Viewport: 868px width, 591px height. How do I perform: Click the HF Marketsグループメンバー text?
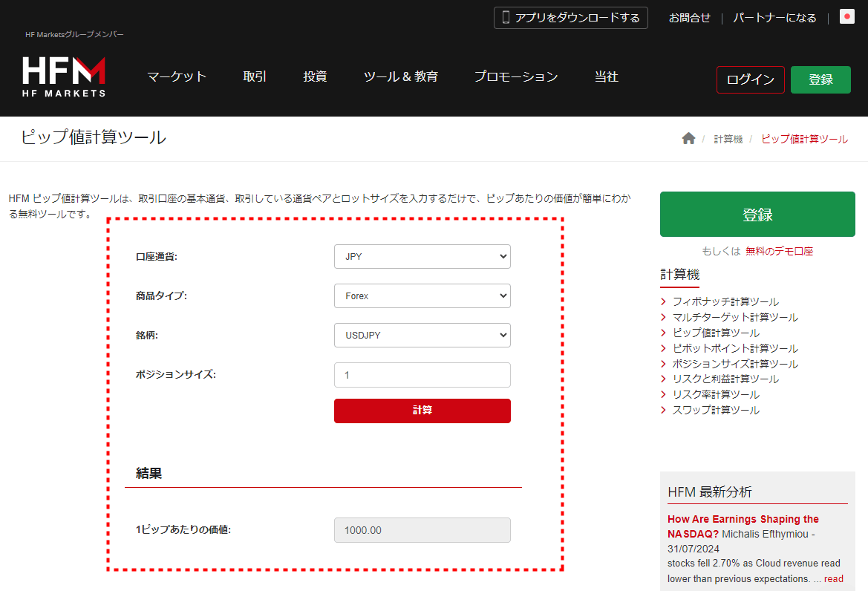[x=74, y=34]
